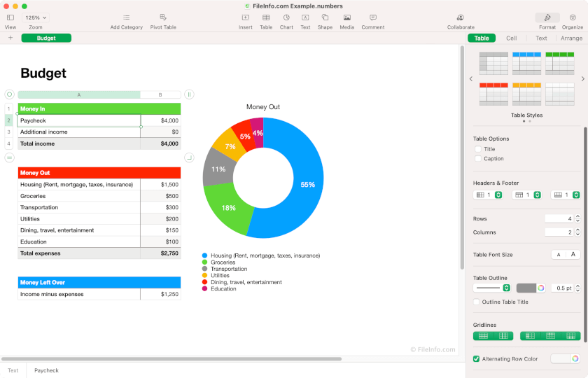Open the Chart tool in toolbar
Image resolution: width=588 pixels, height=378 pixels.
[286, 17]
